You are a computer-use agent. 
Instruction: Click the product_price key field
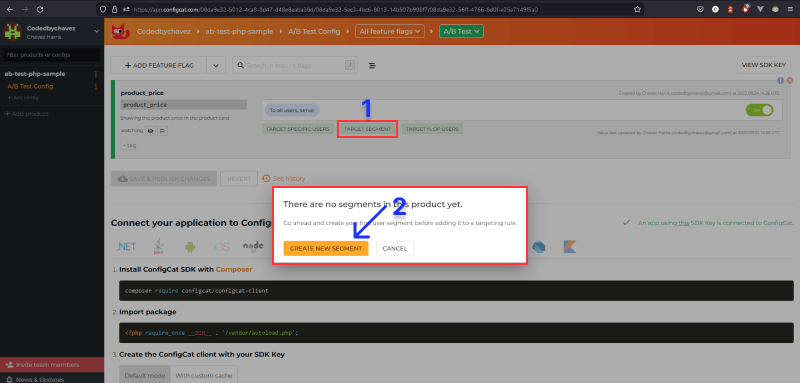pos(184,105)
